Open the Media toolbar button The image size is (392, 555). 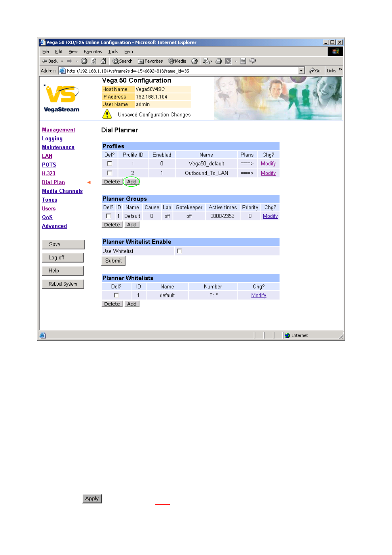click(177, 61)
